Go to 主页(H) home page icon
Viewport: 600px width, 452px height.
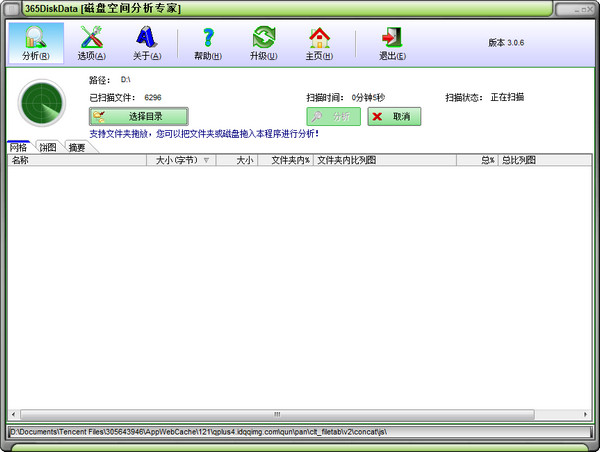point(319,43)
